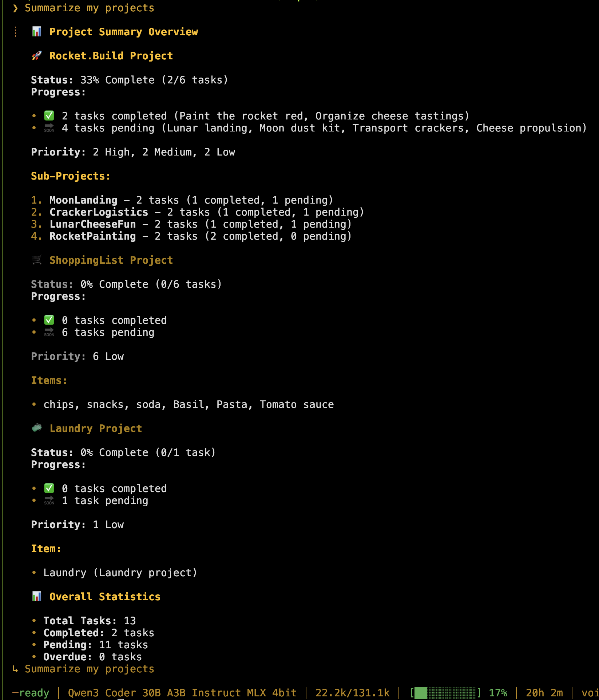Click the bar chart icon beside Overall Statistics
599x700 pixels.
pyautogui.click(x=37, y=597)
